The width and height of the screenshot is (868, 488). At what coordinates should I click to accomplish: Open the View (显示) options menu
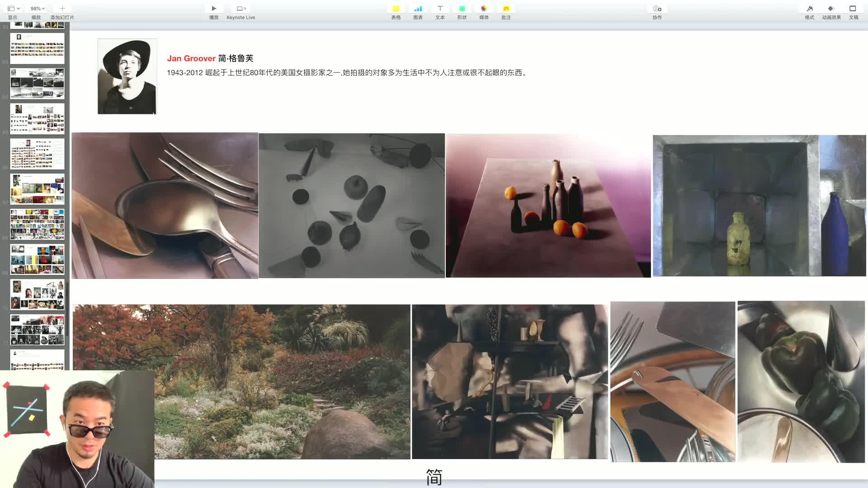click(13, 9)
